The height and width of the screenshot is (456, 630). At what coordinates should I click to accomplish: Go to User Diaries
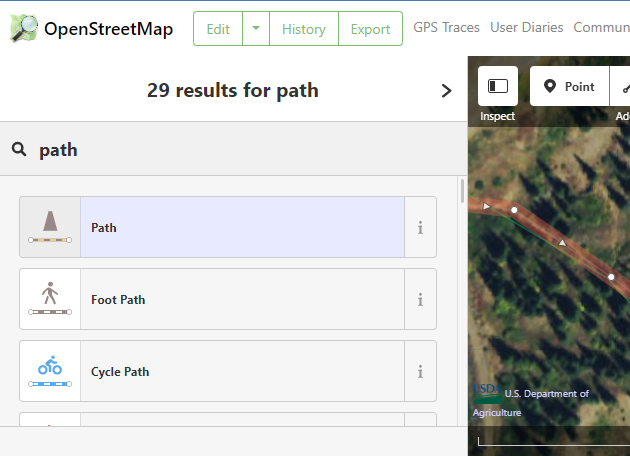click(526, 27)
